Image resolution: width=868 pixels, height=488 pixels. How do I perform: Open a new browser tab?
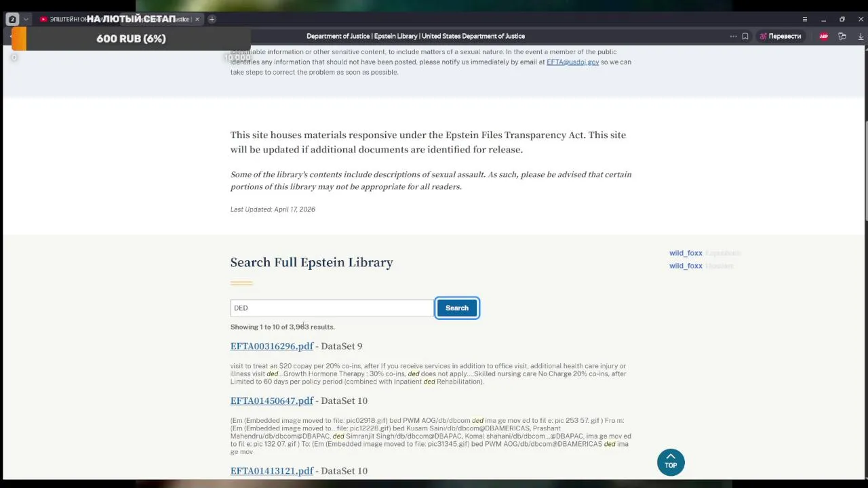click(212, 19)
